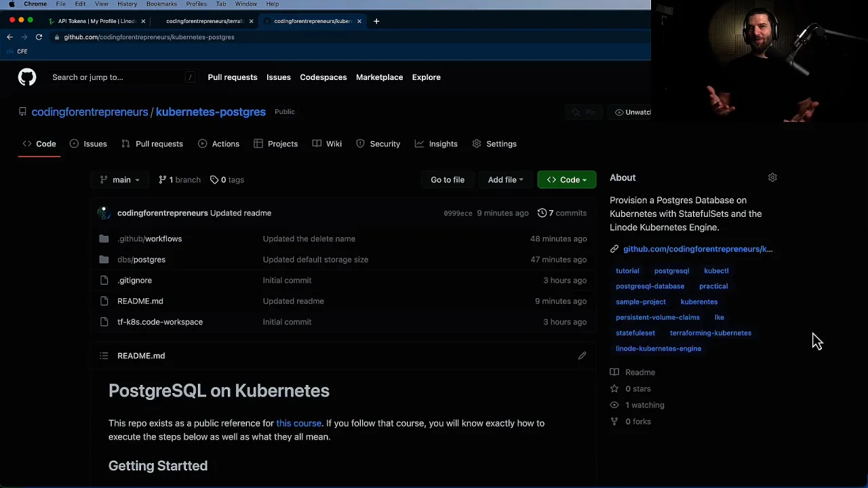Expand the Add file dropdown
The width and height of the screenshot is (868, 488).
(x=505, y=180)
